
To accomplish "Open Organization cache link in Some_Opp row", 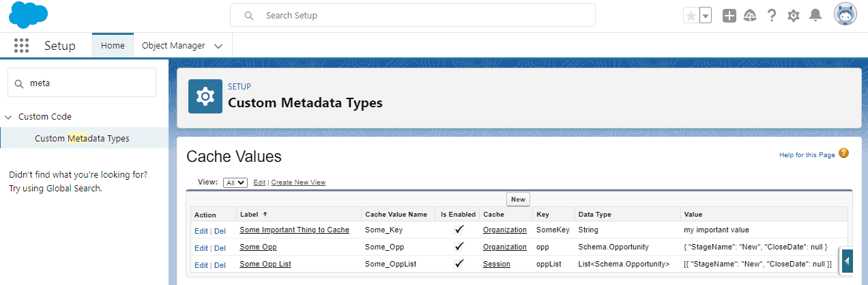I will (x=505, y=247).
